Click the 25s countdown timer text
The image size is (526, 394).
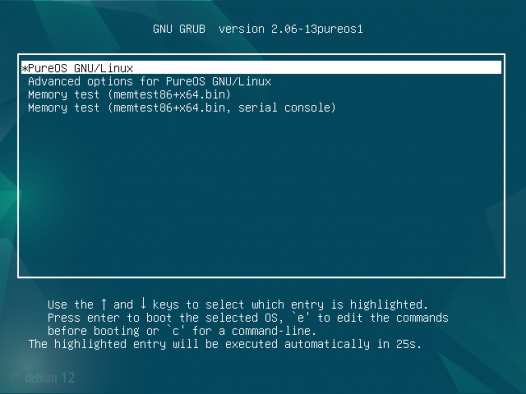click(x=409, y=344)
